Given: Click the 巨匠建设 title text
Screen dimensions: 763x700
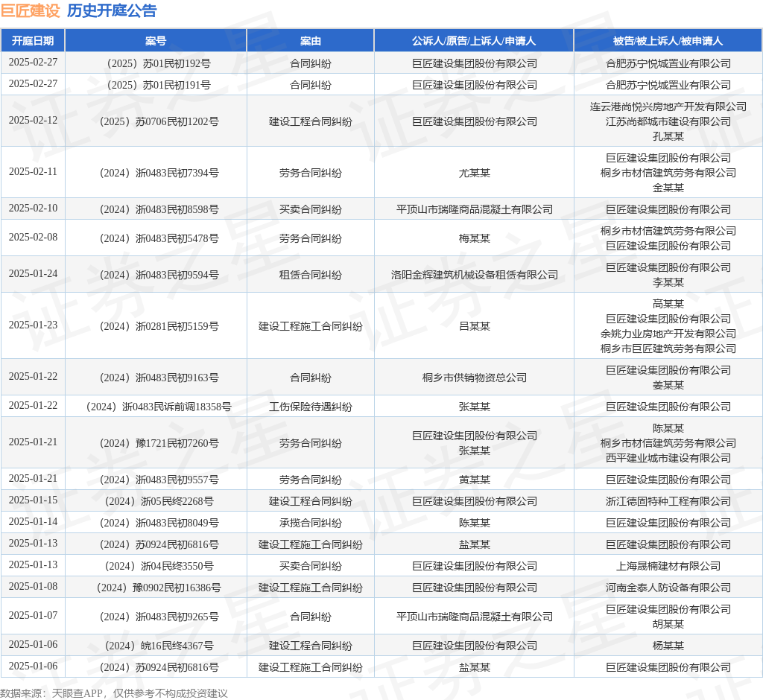Looking at the screenshot, I should coord(30,10).
